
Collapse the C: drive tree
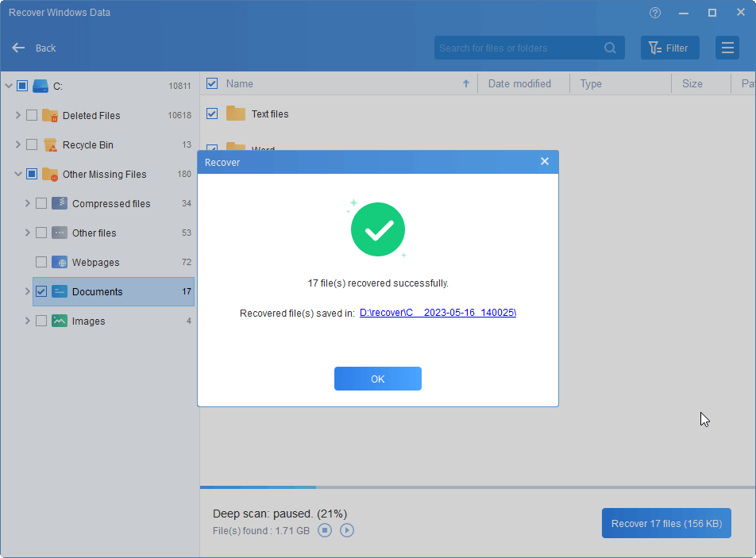click(7, 86)
